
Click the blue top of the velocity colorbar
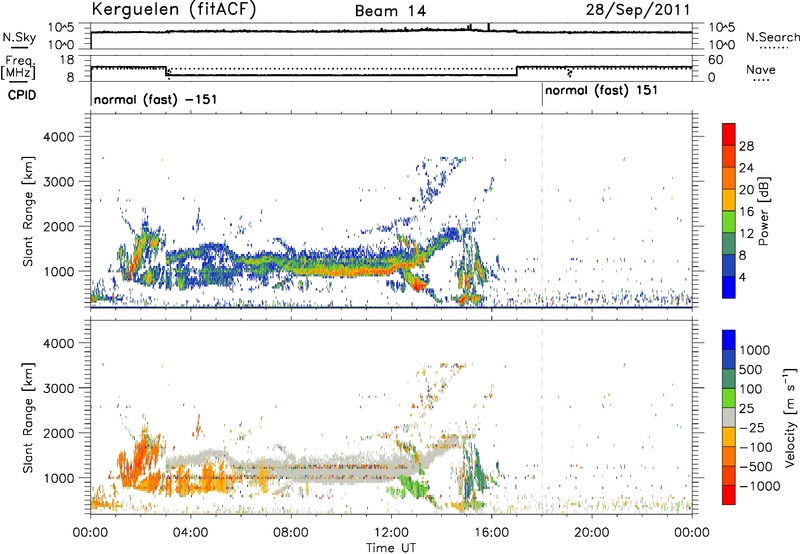point(729,339)
